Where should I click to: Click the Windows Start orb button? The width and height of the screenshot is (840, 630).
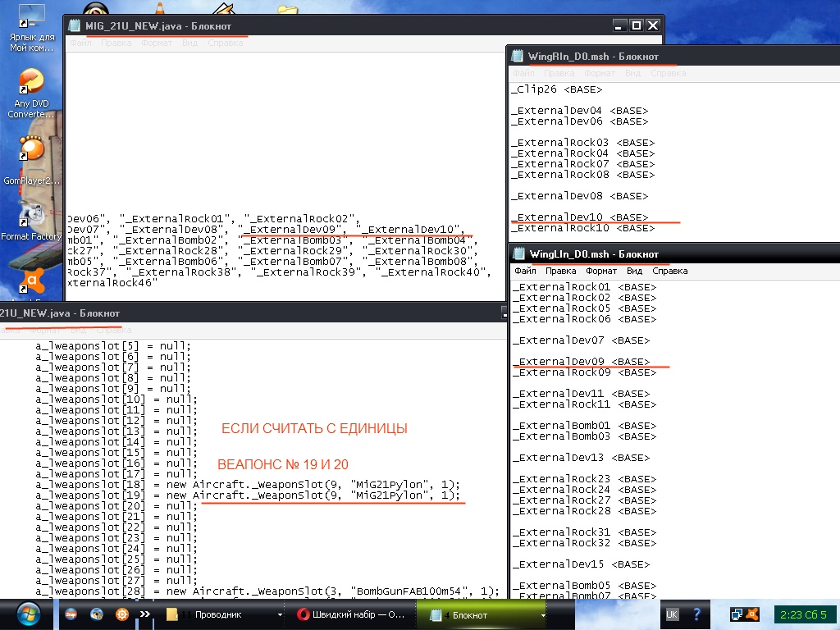pos(25,614)
